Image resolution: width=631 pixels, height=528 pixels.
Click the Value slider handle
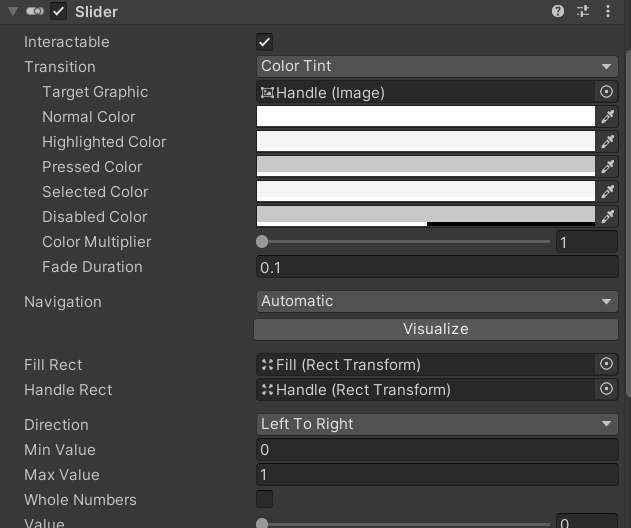(262, 523)
